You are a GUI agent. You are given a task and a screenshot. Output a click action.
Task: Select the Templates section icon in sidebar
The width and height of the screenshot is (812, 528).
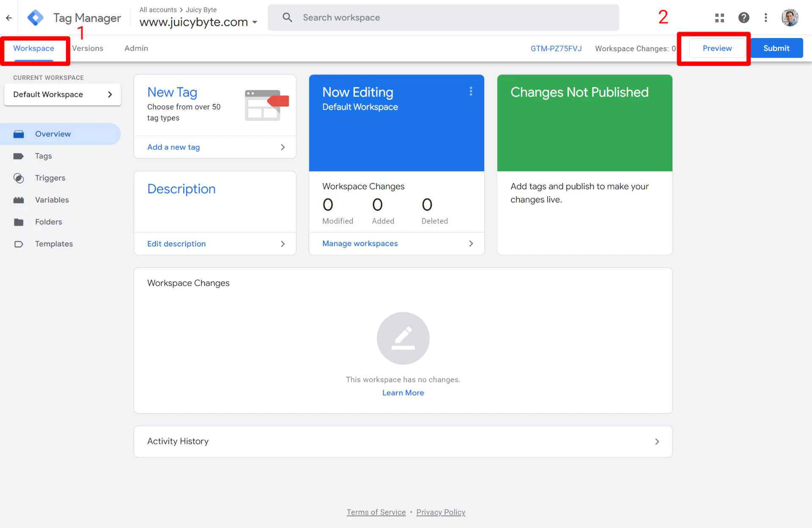(19, 244)
